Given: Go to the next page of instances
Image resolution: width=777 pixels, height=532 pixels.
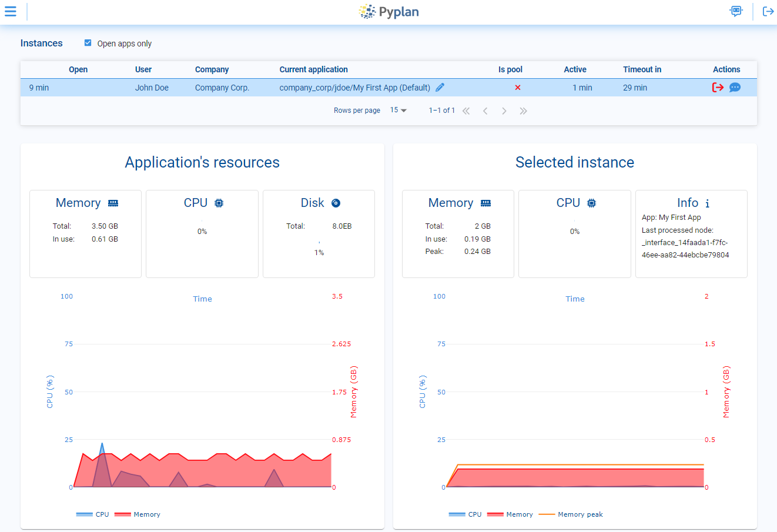Looking at the screenshot, I should coord(504,110).
